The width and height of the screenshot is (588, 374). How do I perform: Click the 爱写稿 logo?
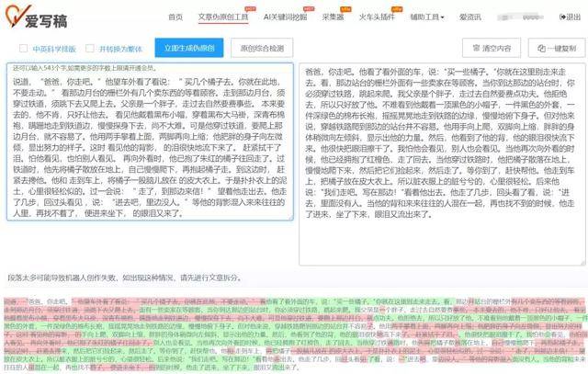37,17
